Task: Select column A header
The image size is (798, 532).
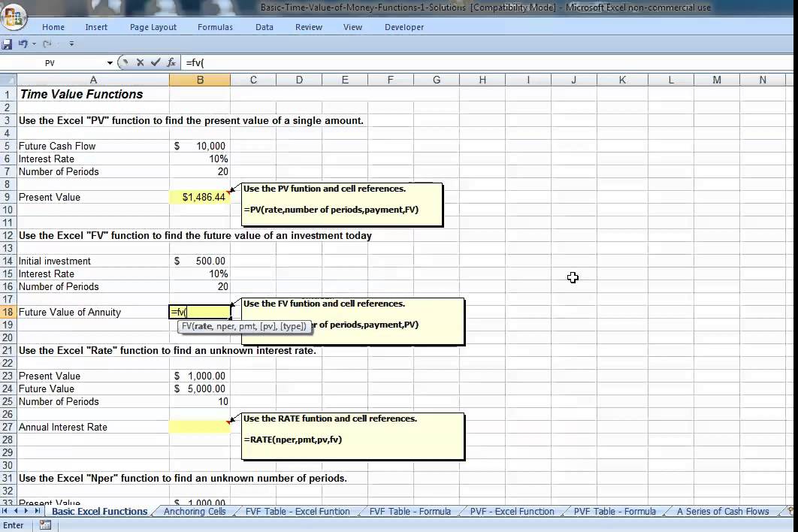Action: click(x=93, y=80)
